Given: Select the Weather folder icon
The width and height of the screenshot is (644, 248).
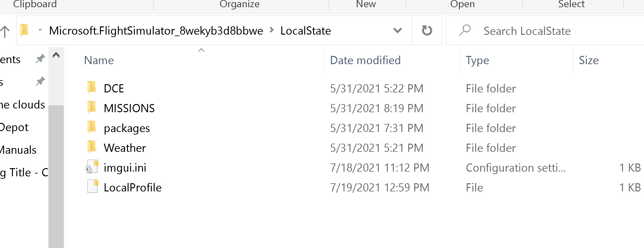Looking at the screenshot, I should (x=92, y=147).
